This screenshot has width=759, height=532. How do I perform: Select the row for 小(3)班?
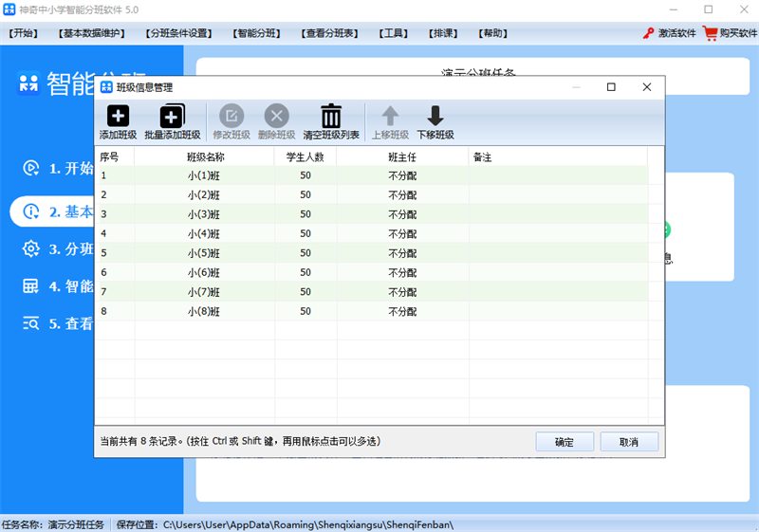[372, 213]
